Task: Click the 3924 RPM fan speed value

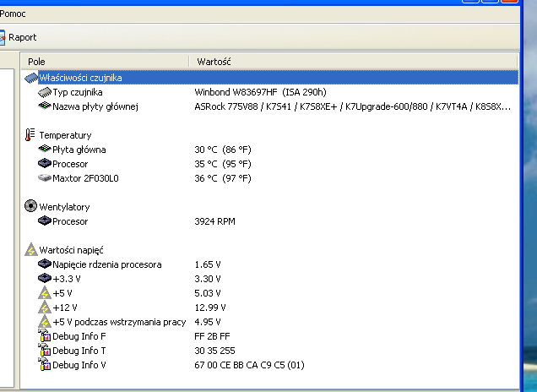Action: tap(214, 221)
